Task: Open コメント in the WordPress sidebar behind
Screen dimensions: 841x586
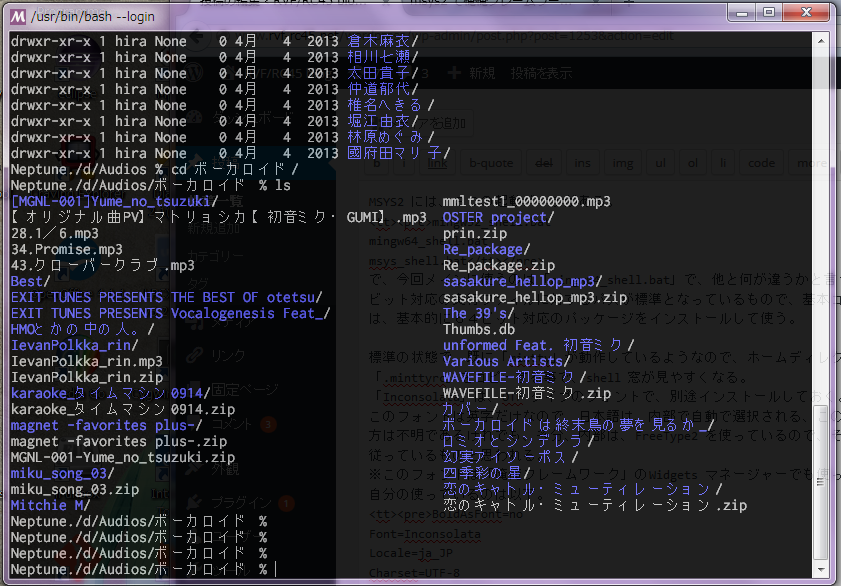Action: click(x=231, y=425)
